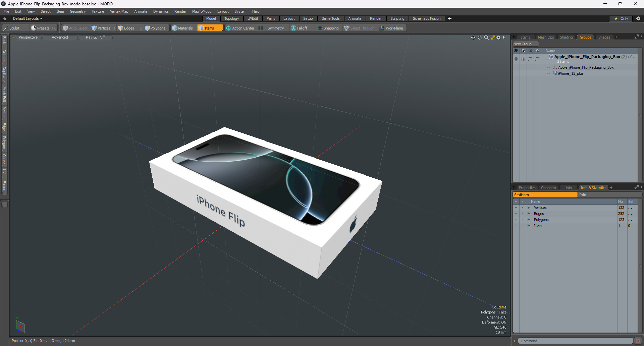Select the Apple_iPhone_Flip_Packaging_Box locator item
This screenshot has width=644, height=346.
coord(586,67)
